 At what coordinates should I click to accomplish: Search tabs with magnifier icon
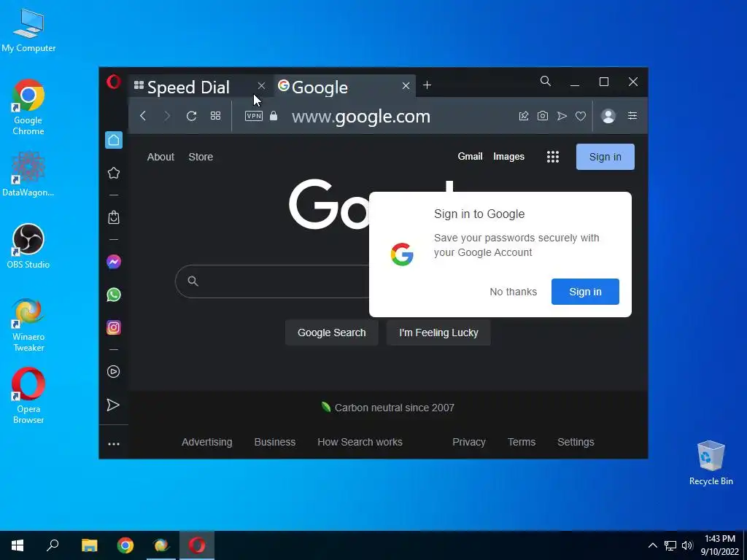click(x=546, y=82)
